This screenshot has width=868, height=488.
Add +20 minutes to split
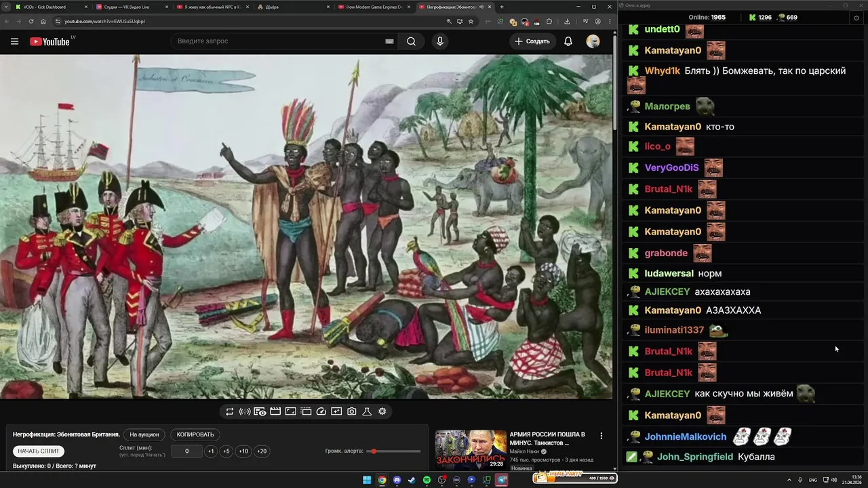262,451
